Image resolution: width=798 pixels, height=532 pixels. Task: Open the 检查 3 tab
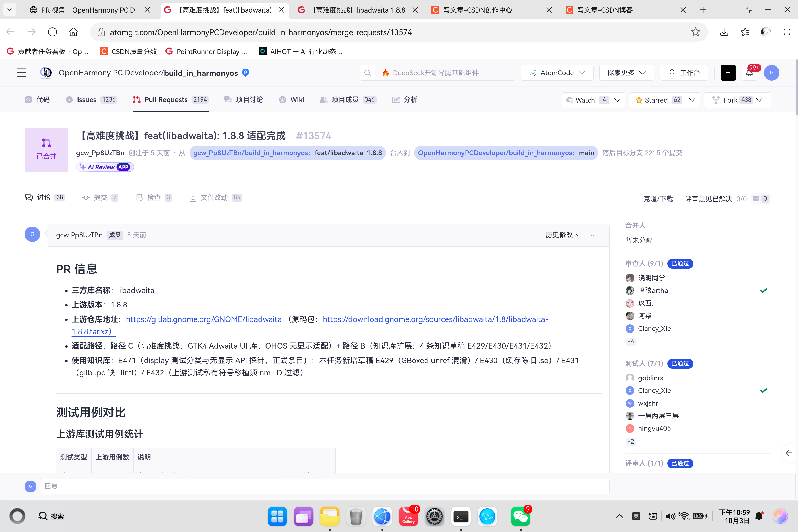pos(154,197)
